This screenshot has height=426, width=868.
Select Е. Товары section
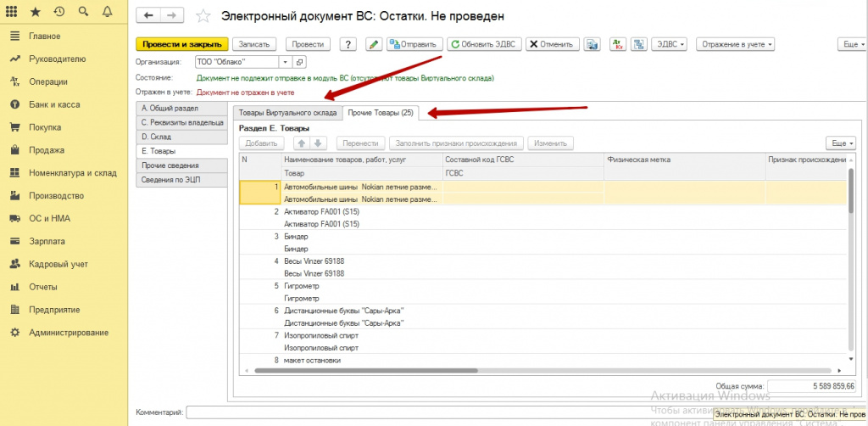pyautogui.click(x=181, y=151)
